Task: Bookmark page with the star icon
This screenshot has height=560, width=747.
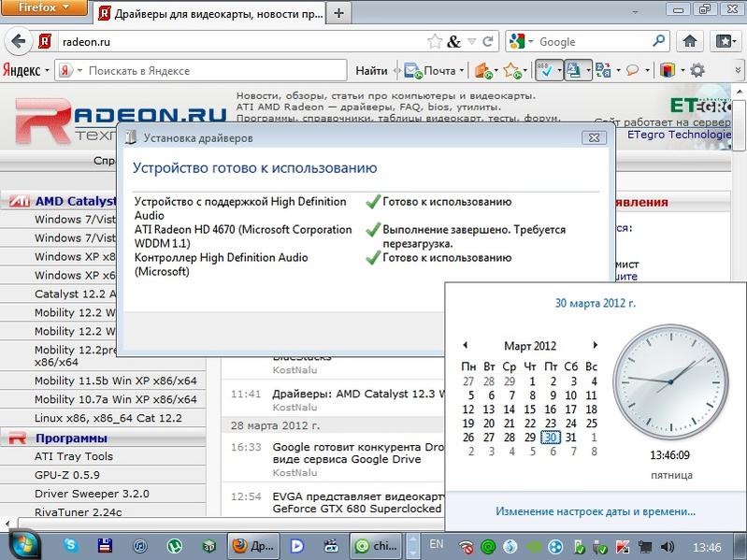Action: pos(435,41)
